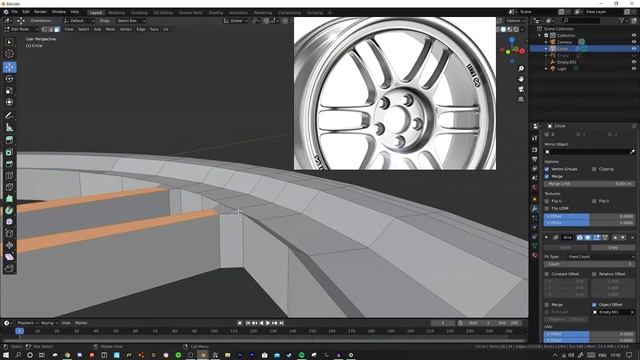Viewport: 640px width, 360px height.
Task: Select the Knife tool
Action: [9, 187]
